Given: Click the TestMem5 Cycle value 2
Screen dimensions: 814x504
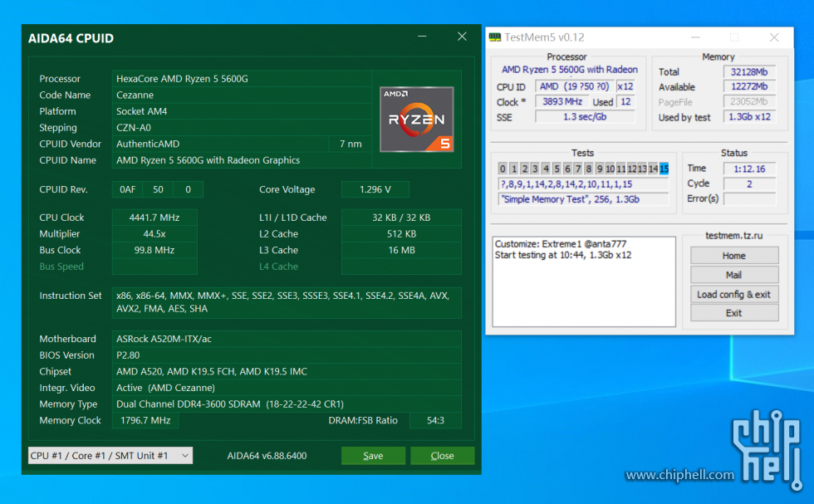Looking at the screenshot, I should coord(749,183).
